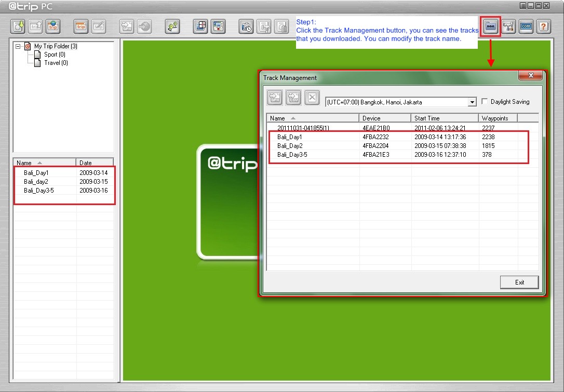Click the '.com' website icon
This screenshot has width=564, height=392.
pyautogui.click(x=526, y=26)
